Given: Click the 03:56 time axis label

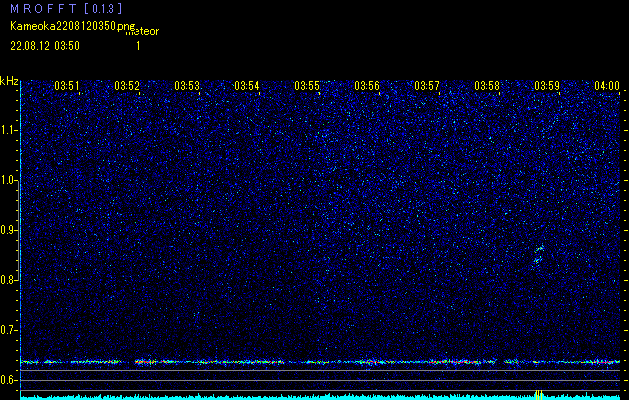Looking at the screenshot, I should click(367, 85).
